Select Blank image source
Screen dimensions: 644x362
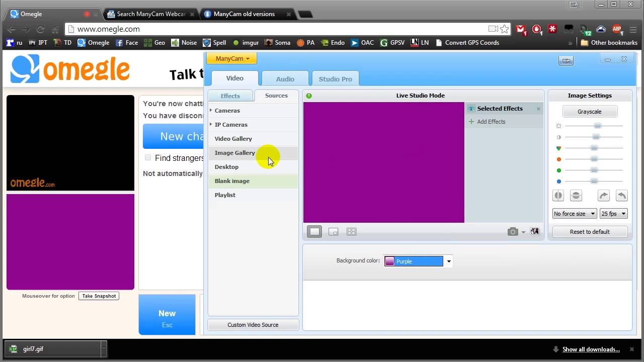coord(253,181)
